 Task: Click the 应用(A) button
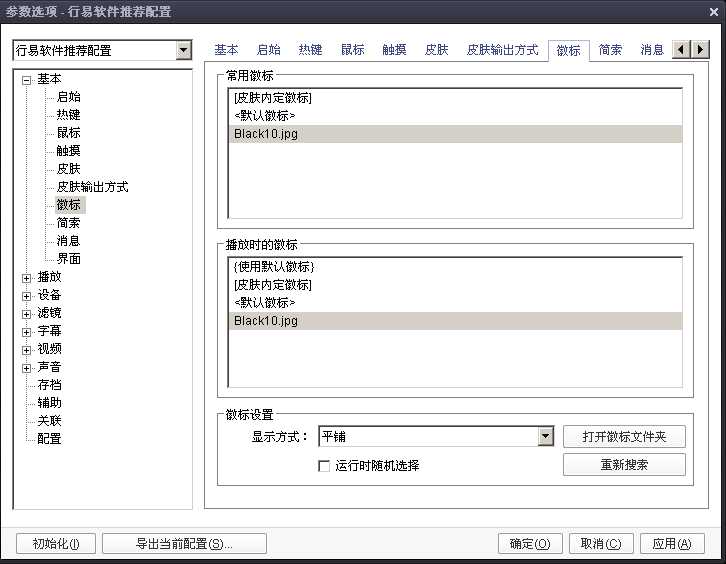tap(672, 544)
